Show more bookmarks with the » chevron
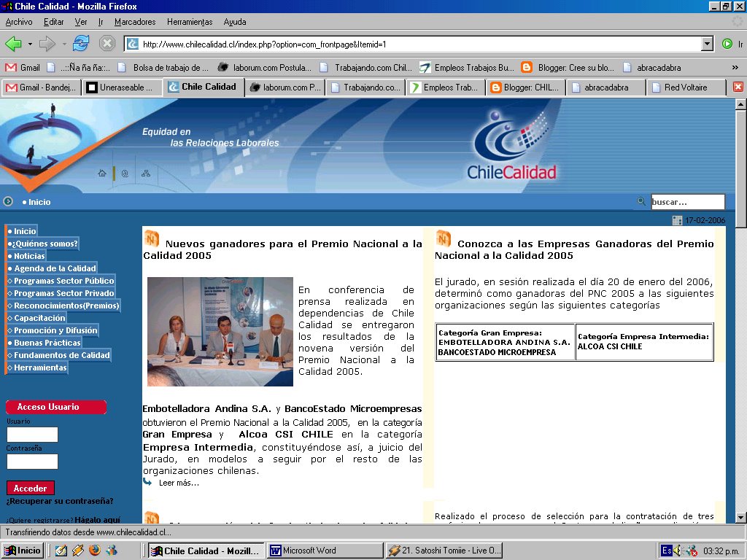The height and width of the screenshot is (560, 747). 735,68
